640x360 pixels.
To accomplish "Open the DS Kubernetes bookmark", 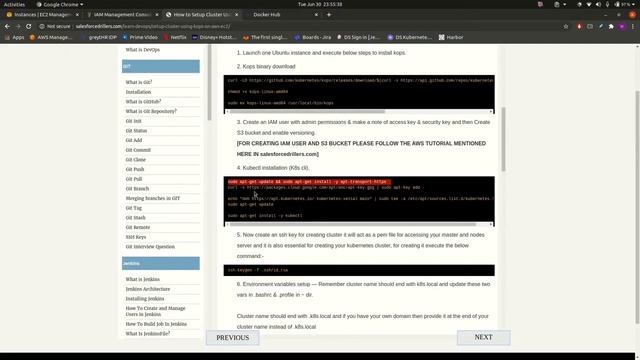I will click(409, 37).
